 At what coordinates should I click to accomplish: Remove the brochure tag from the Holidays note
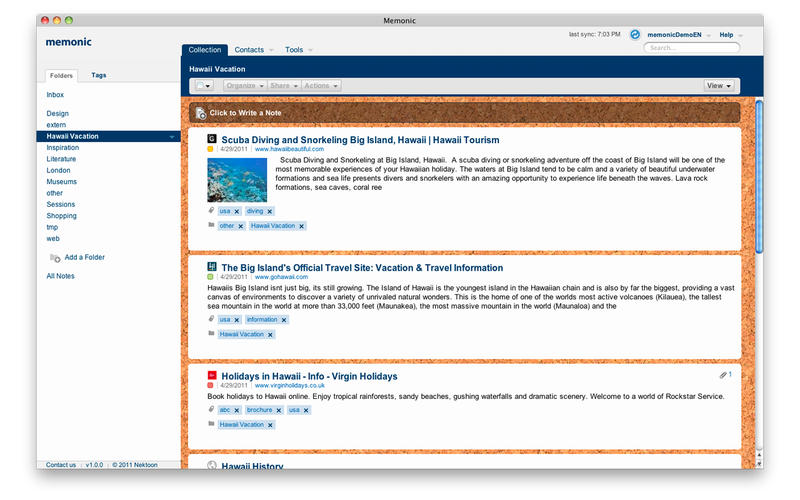point(279,410)
